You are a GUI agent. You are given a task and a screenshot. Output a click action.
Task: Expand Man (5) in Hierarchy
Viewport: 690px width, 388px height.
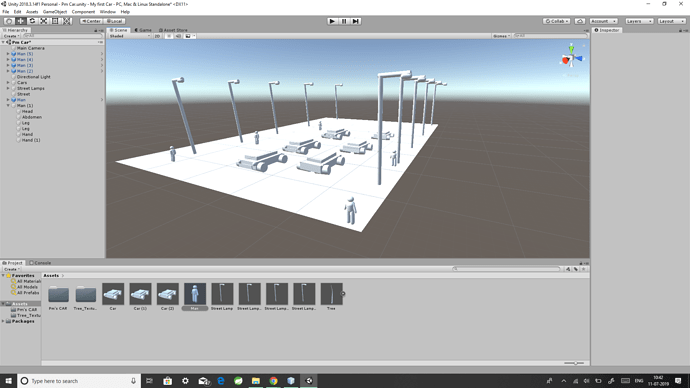coord(8,54)
